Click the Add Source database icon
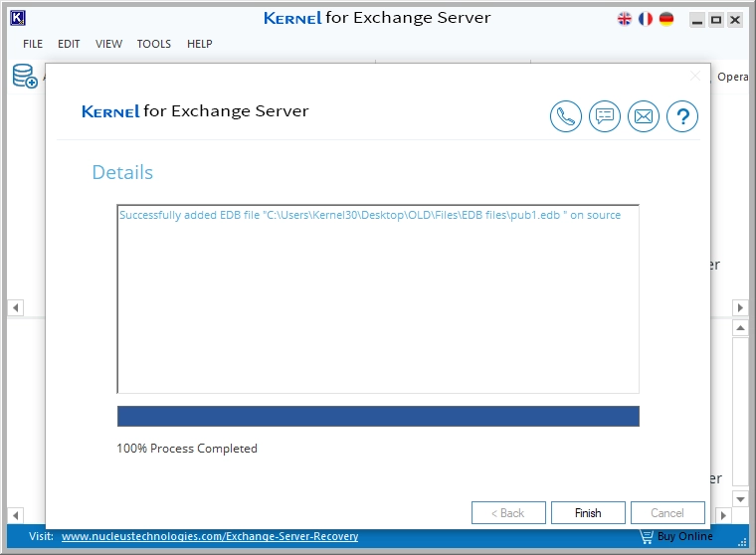 click(x=25, y=77)
